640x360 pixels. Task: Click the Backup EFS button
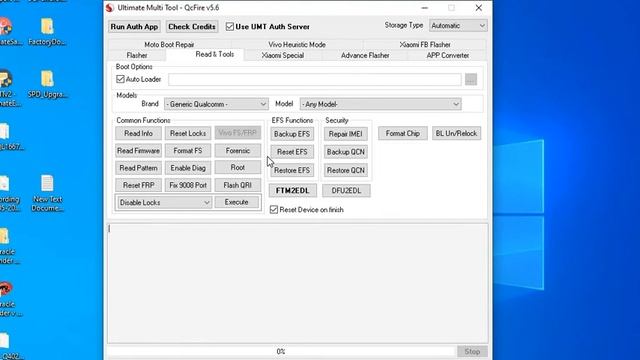pos(292,134)
